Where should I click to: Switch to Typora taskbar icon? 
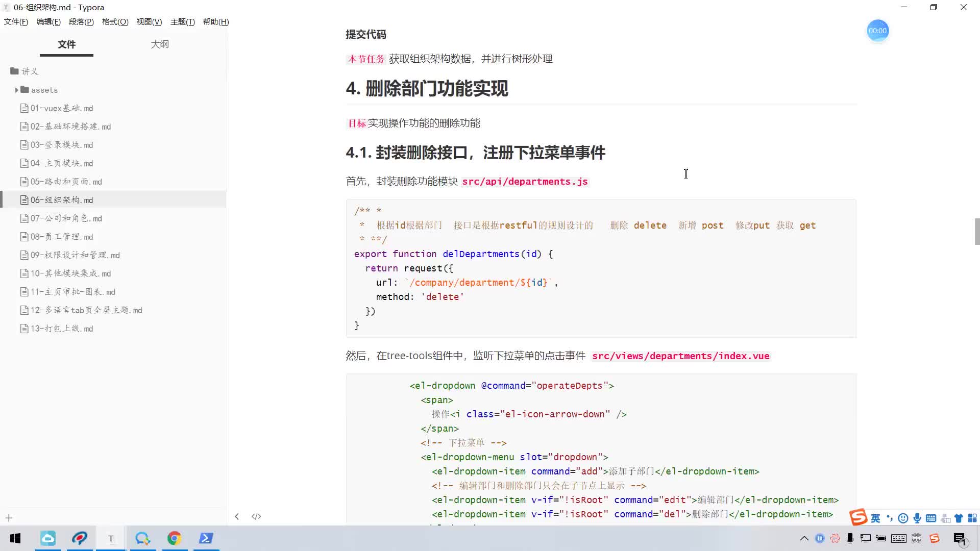[111, 538]
